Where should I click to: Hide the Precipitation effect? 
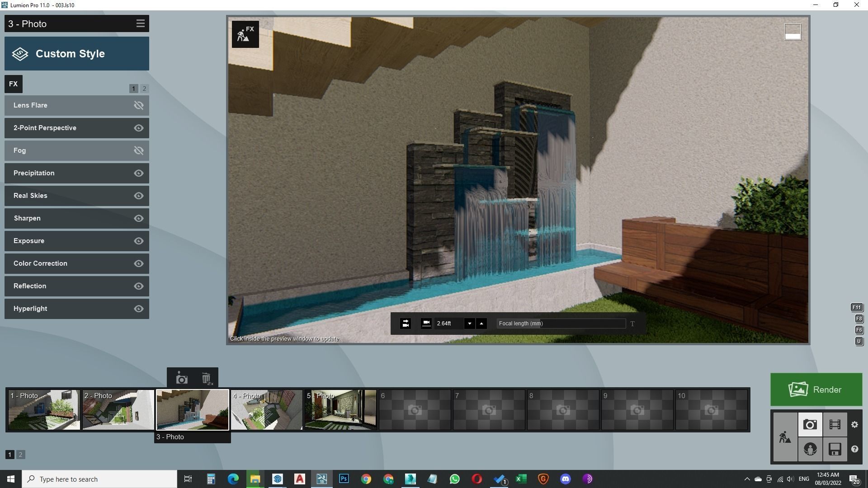coord(139,173)
